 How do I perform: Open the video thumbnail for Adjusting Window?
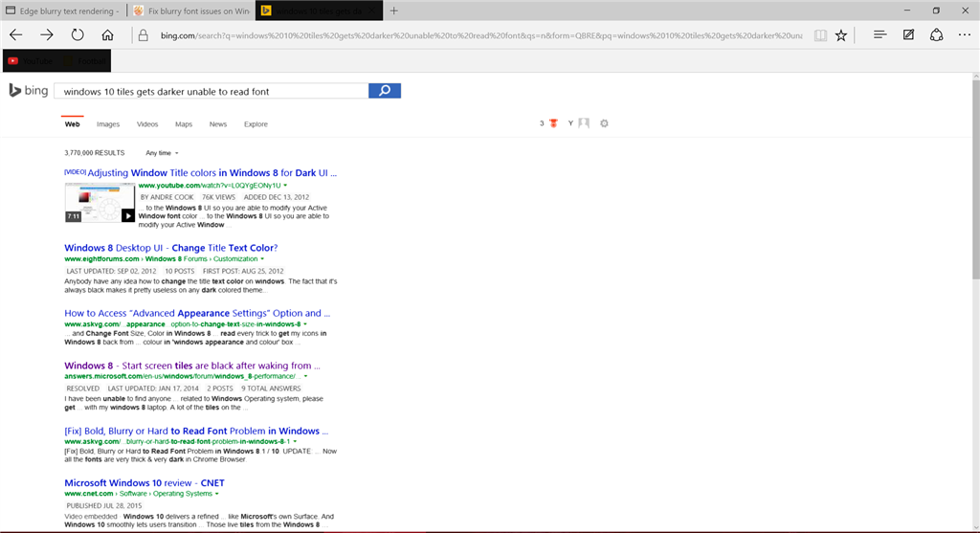pos(100,203)
